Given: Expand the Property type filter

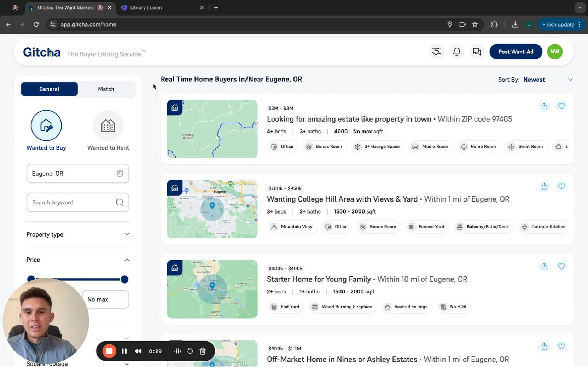Looking at the screenshot, I should click(78, 234).
